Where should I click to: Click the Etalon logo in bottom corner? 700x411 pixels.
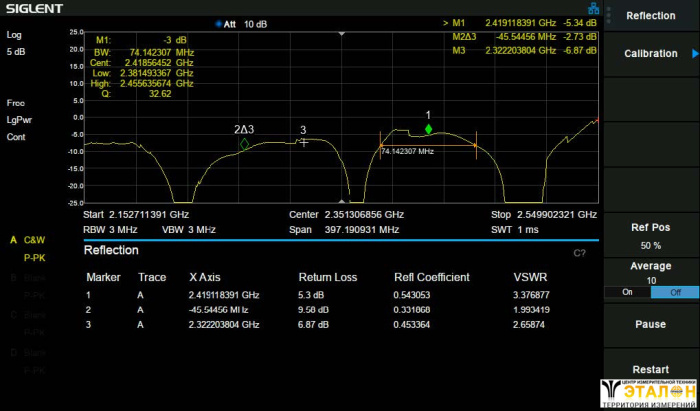click(x=647, y=394)
